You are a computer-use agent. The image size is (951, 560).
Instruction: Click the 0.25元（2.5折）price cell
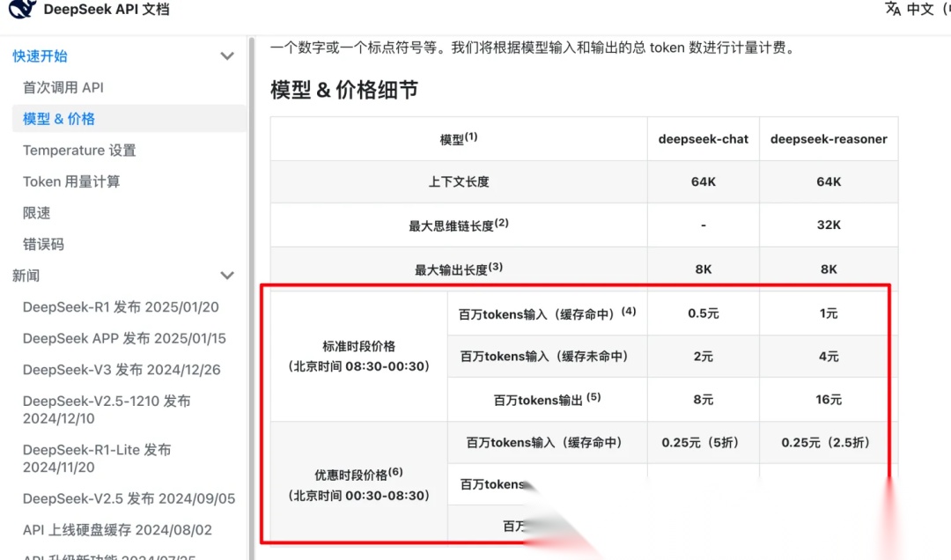click(829, 443)
